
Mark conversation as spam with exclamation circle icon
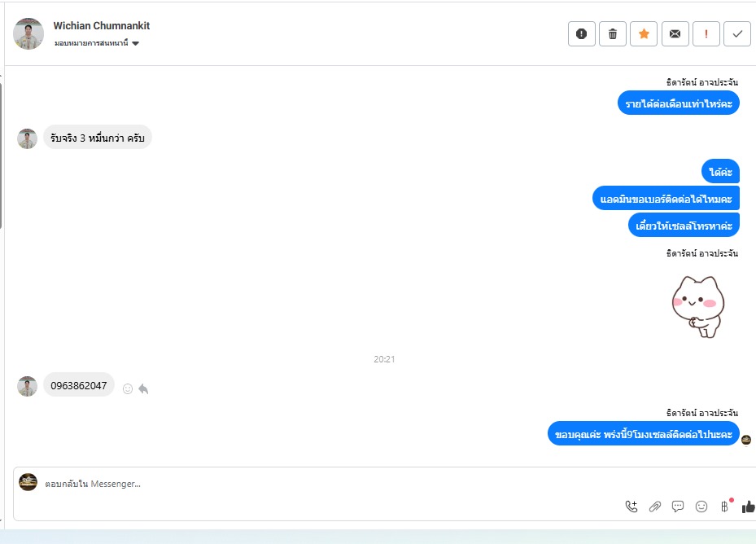(582, 33)
